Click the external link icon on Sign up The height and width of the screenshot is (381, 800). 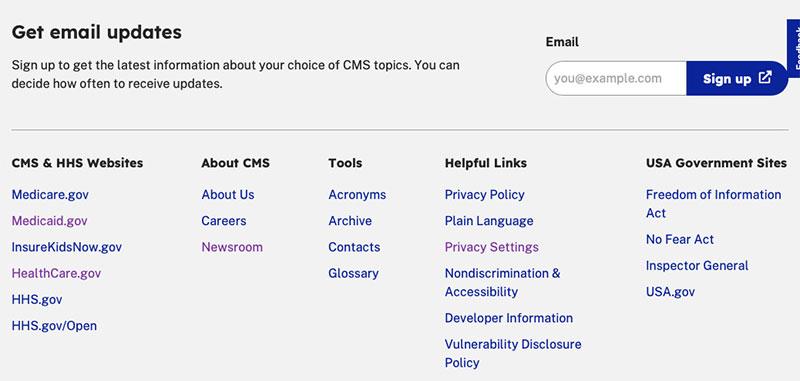(x=765, y=78)
